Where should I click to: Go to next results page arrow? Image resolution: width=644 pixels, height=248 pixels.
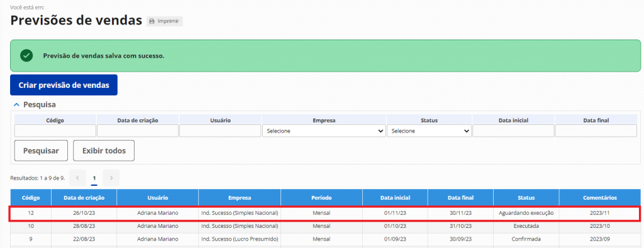[x=111, y=178]
